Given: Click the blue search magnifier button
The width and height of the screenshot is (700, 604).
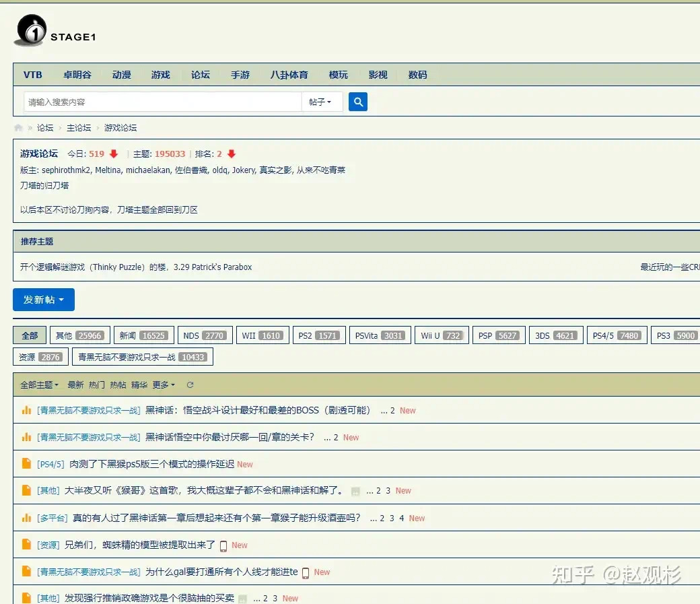Looking at the screenshot, I should pyautogui.click(x=357, y=102).
